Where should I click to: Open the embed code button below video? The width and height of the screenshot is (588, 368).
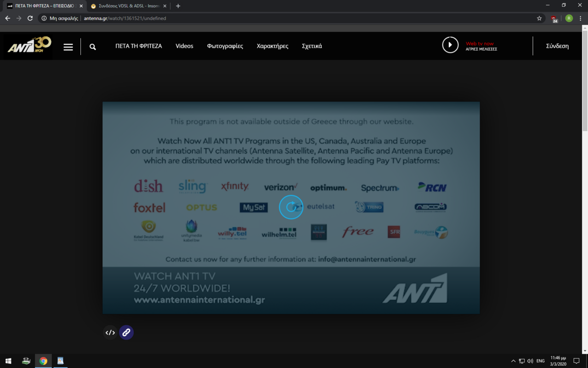coord(110,333)
